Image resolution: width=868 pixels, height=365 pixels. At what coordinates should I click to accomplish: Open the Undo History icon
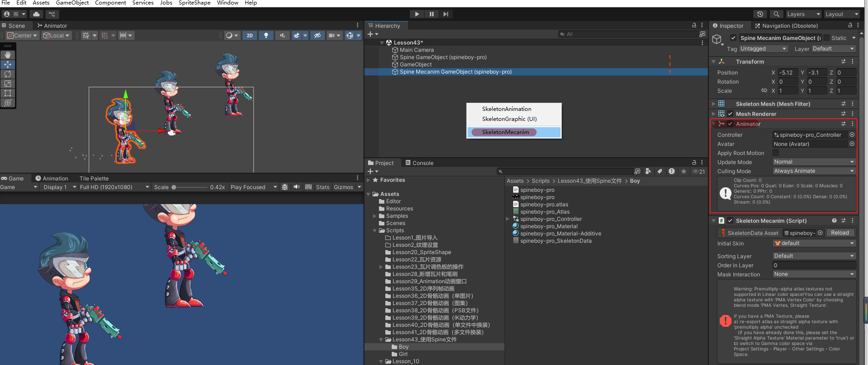pyautogui.click(x=760, y=14)
